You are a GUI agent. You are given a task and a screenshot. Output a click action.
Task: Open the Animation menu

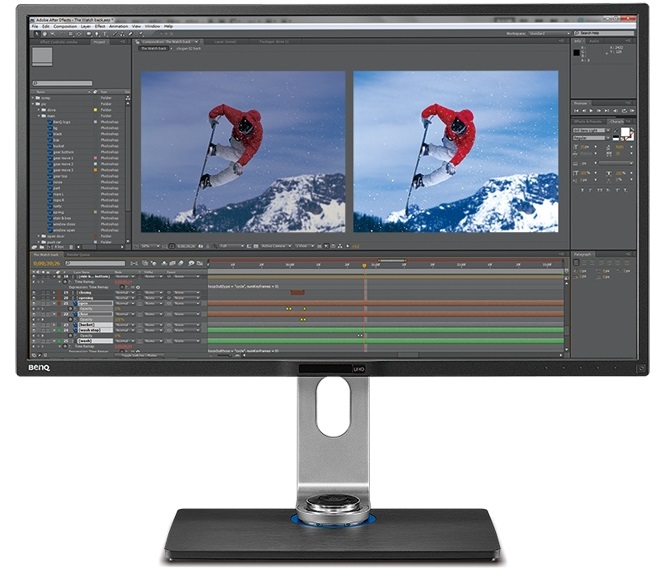point(118,26)
